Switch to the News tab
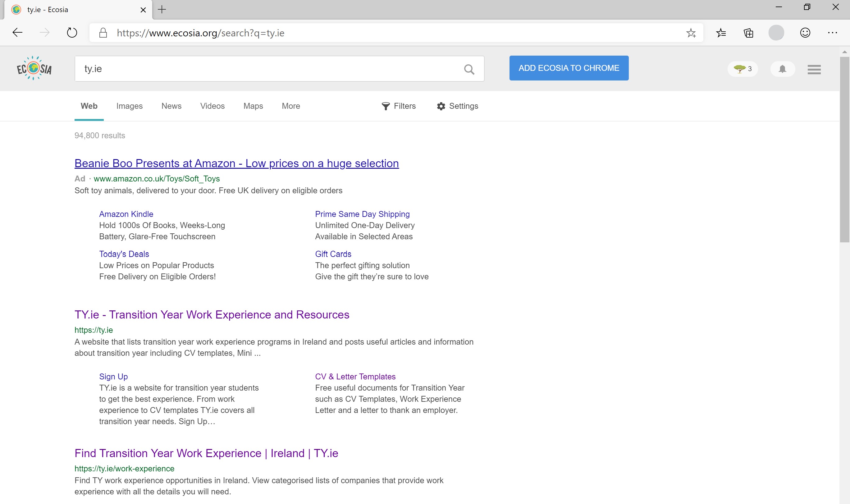The image size is (850, 504). coord(171,106)
